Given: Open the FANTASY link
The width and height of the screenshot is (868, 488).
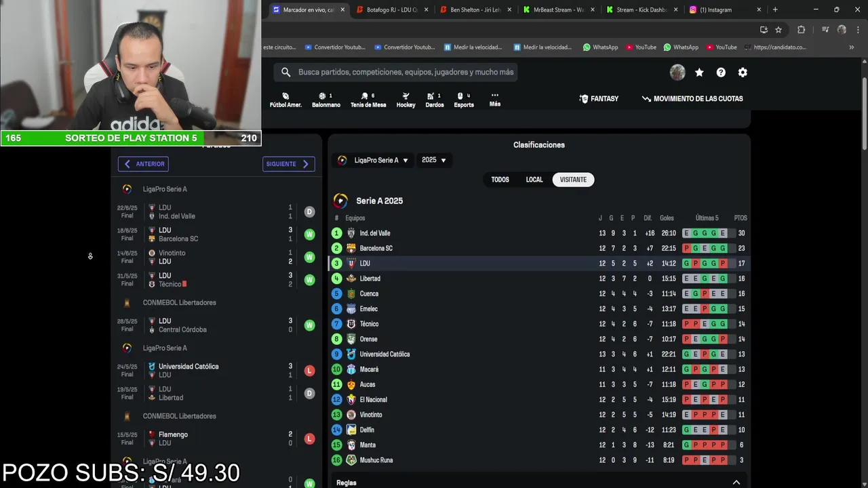Looking at the screenshot, I should coord(599,99).
